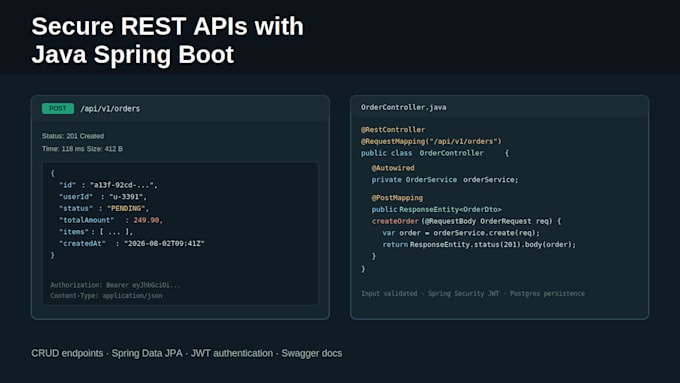
Task: Click the totalAmount value 249.90
Action: coord(148,220)
